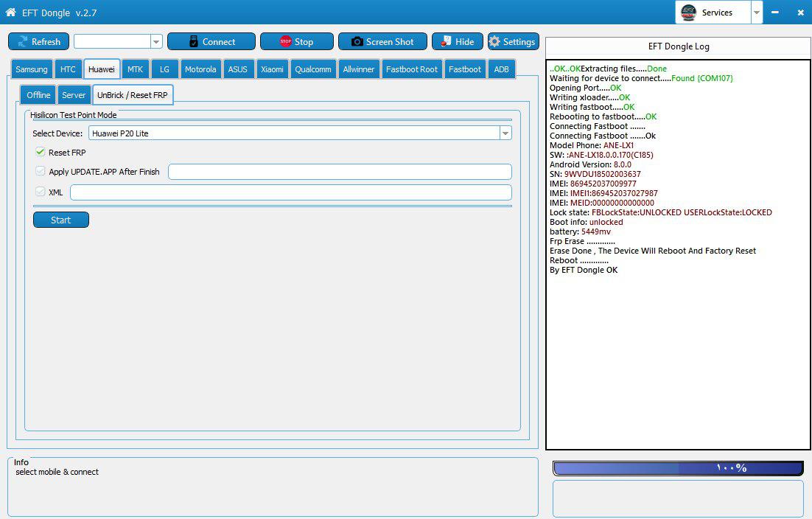Click the SN 9WVDU18502003637 log line
812x519 pixels.
pyautogui.click(x=595, y=174)
